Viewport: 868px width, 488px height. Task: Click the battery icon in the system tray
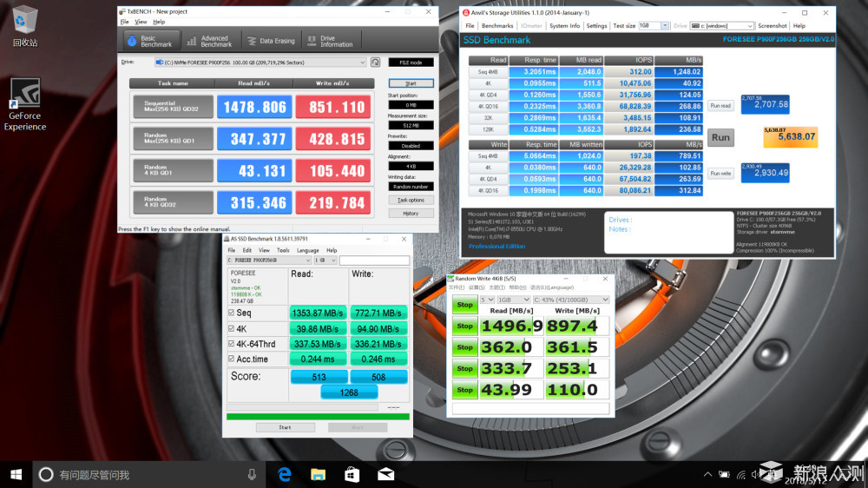tap(724, 474)
